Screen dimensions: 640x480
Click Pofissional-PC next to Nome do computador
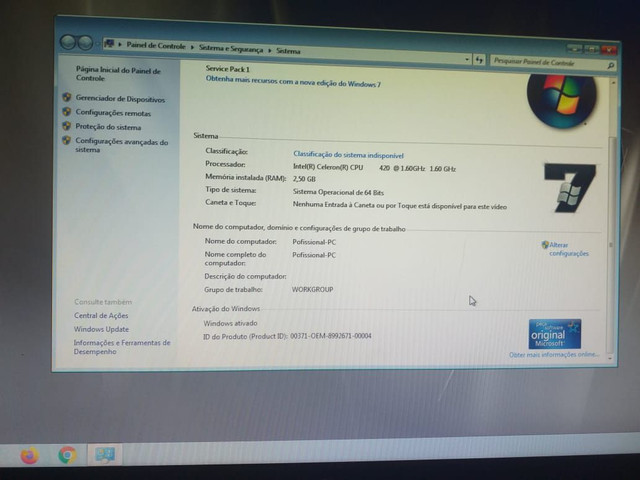[x=314, y=242]
